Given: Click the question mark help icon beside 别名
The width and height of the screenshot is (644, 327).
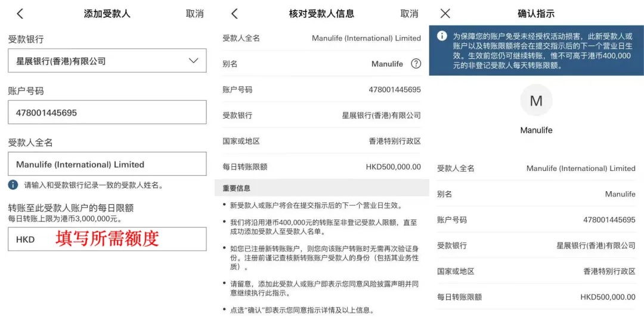Looking at the screenshot, I should [416, 64].
